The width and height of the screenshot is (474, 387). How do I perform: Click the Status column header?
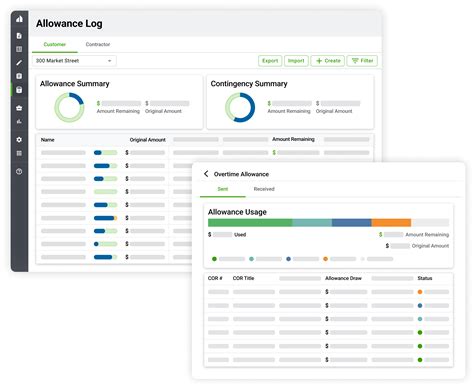(425, 278)
